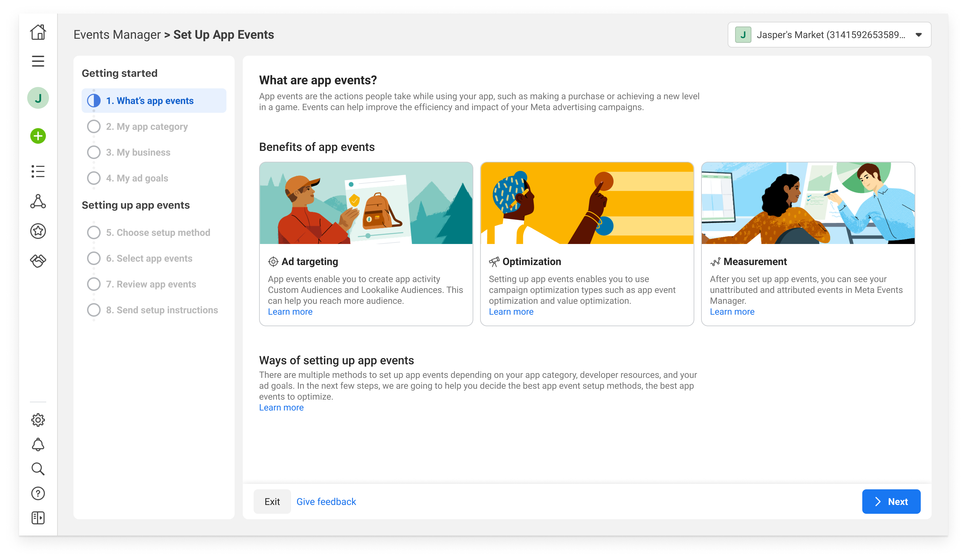The image size is (967, 560).
Task: Click the data sources triangle icon
Action: pyautogui.click(x=38, y=201)
